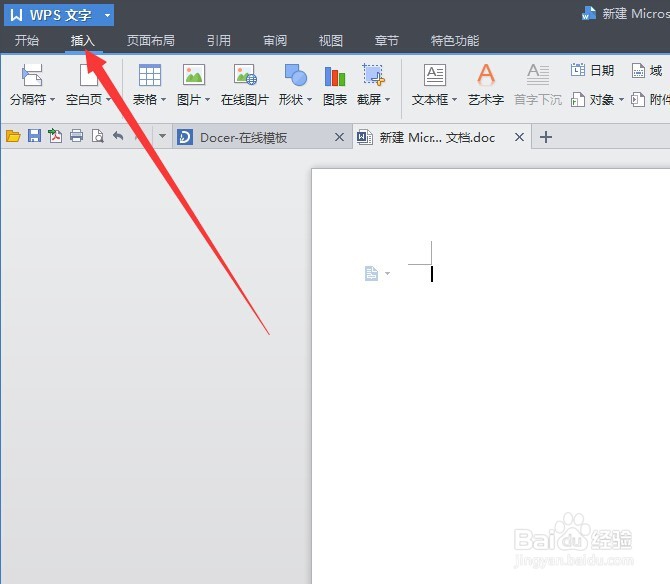The width and height of the screenshot is (670, 584).
Task: Expand the 对象 dropdown arrow
Action: pyautogui.click(x=621, y=100)
